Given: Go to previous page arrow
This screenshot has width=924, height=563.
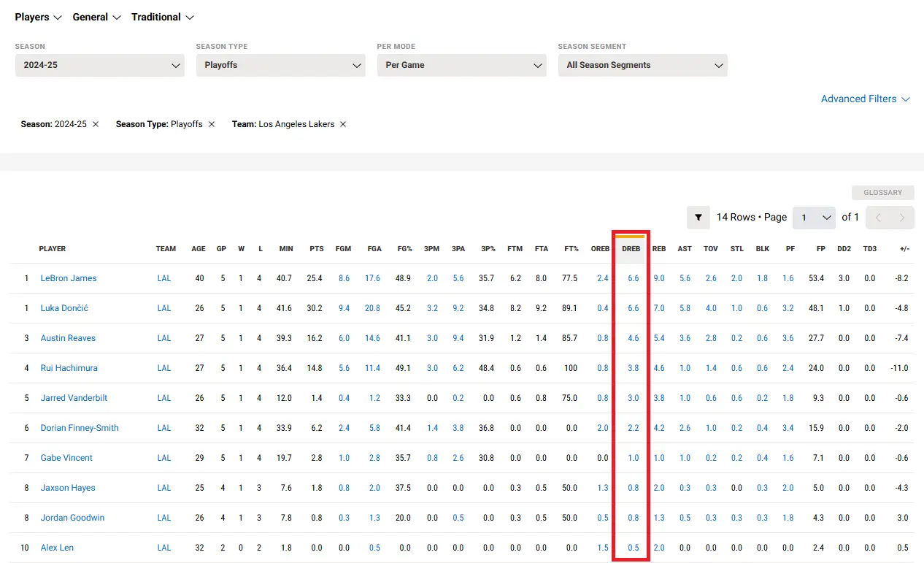Looking at the screenshot, I should [878, 218].
